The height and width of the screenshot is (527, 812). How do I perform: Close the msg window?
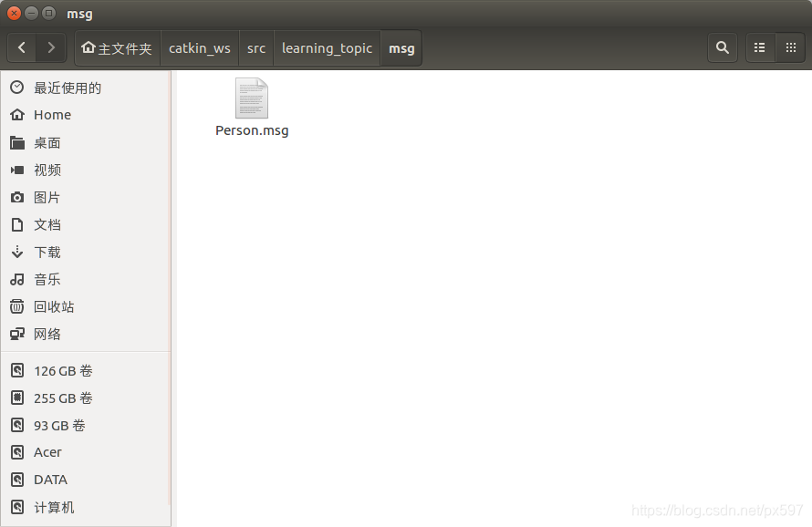click(x=15, y=14)
